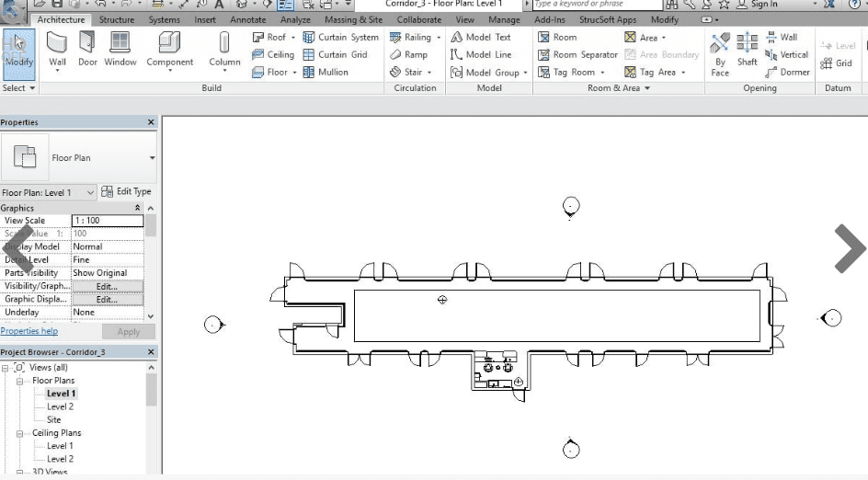This screenshot has width=868, height=480.
Task: Activate the Modify tool
Action: point(19,50)
